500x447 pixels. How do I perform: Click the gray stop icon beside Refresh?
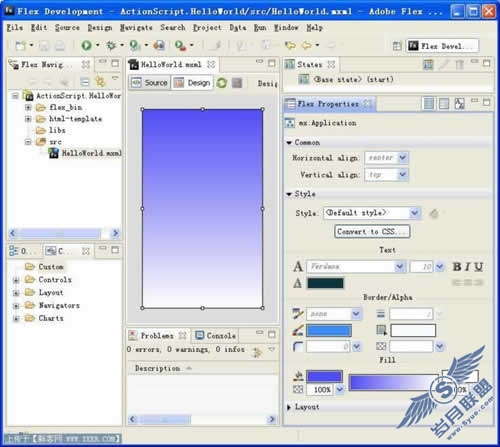237,83
